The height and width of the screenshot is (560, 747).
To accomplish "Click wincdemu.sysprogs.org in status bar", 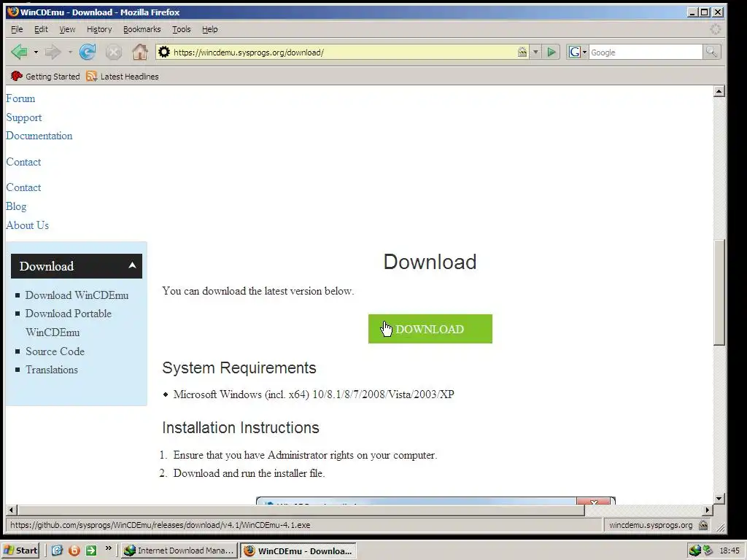I will (x=651, y=525).
